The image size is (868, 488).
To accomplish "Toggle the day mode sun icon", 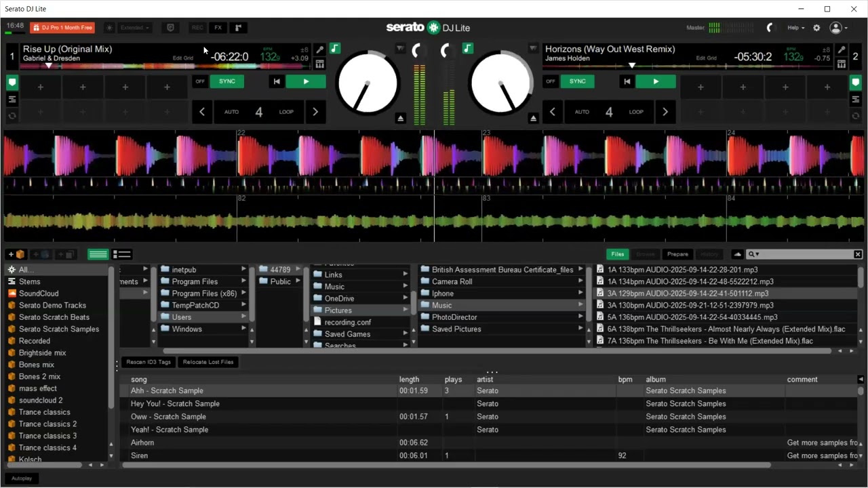I will click(109, 28).
